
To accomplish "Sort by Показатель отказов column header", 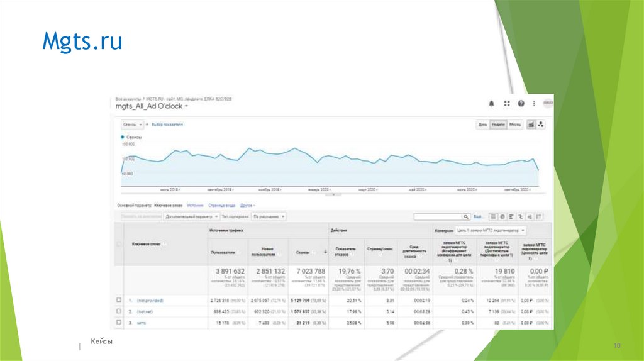I will tap(345, 252).
